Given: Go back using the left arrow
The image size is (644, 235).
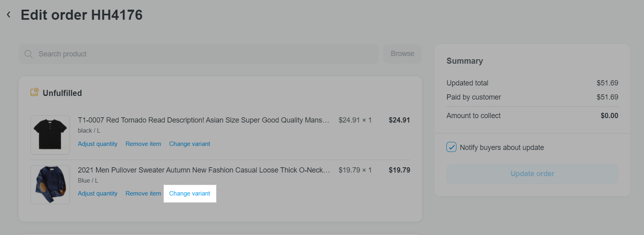Looking at the screenshot, I should [8, 15].
